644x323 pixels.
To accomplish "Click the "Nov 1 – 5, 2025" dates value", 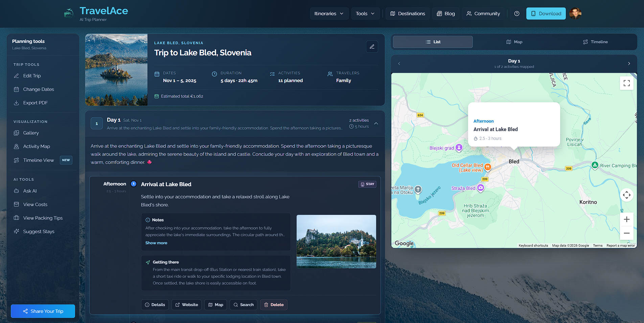I will pos(180,80).
